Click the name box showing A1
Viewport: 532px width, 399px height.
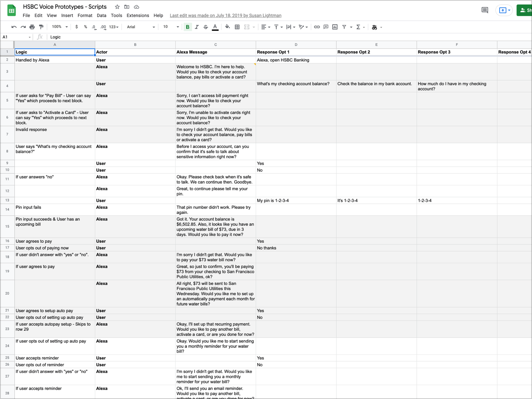[16, 37]
